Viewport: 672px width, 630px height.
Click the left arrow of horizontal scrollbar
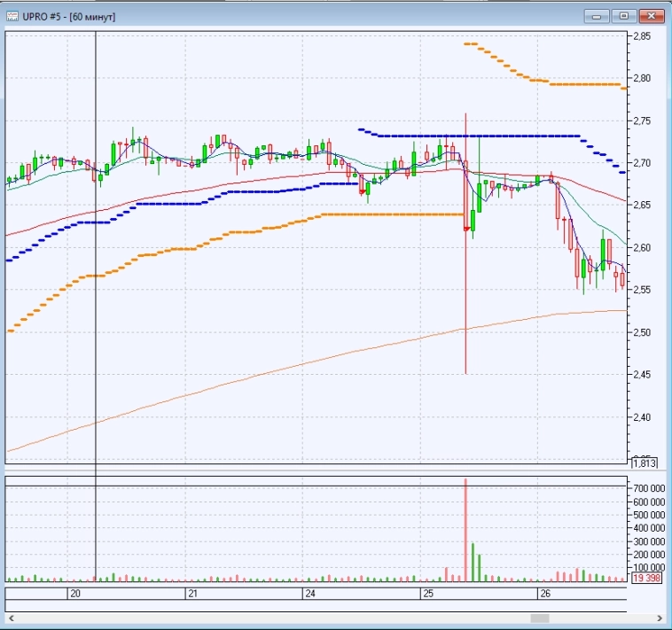(11, 618)
